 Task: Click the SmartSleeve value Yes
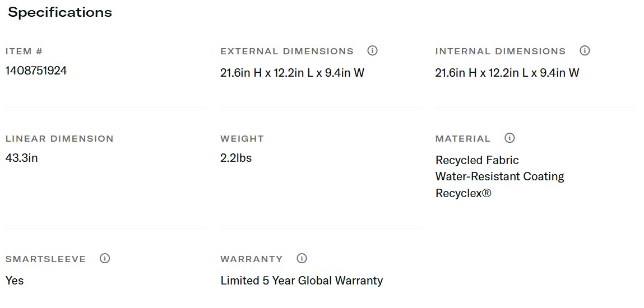(15, 281)
